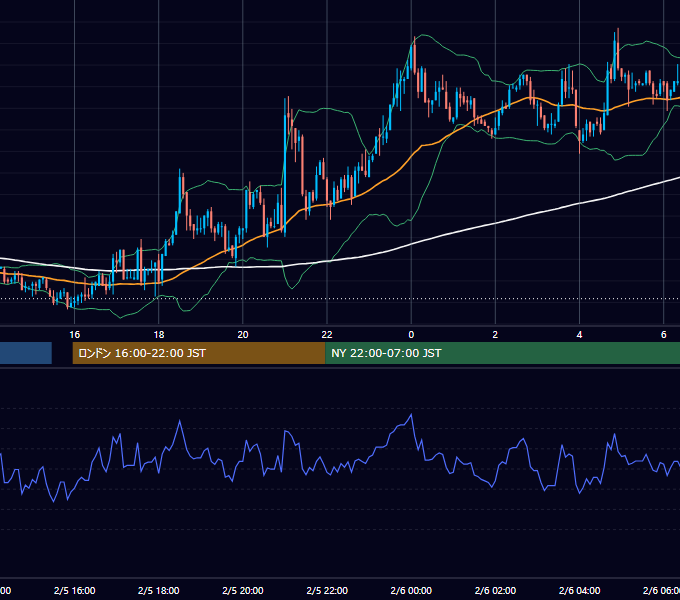Click the oscillator peak near 2/6 00:00
This screenshot has height=600, width=680.
411,415
